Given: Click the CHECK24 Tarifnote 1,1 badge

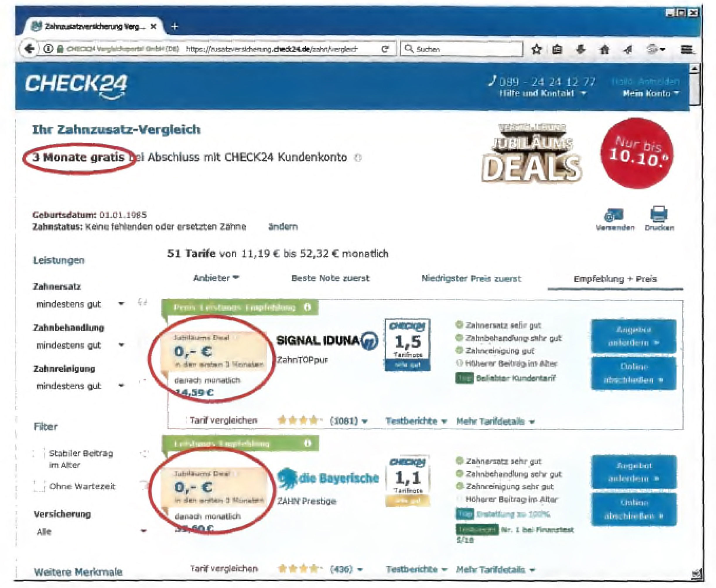Looking at the screenshot, I should (408, 481).
